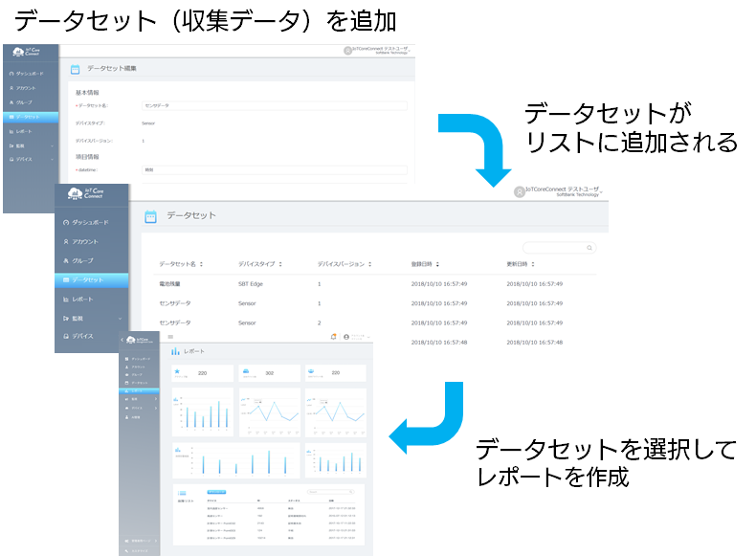Expand 監視 arrow in report window sidebar
This screenshot has height=556, width=756.
[155, 399]
